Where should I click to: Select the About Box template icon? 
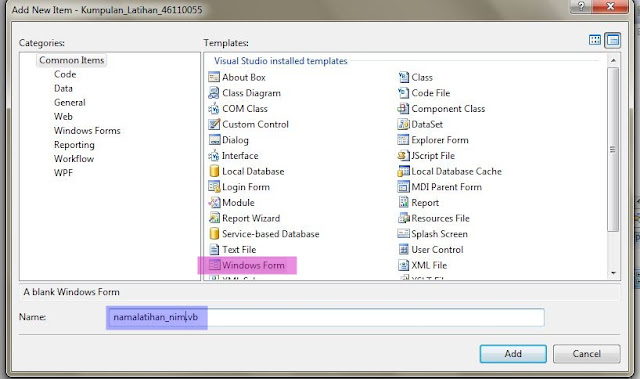214,77
